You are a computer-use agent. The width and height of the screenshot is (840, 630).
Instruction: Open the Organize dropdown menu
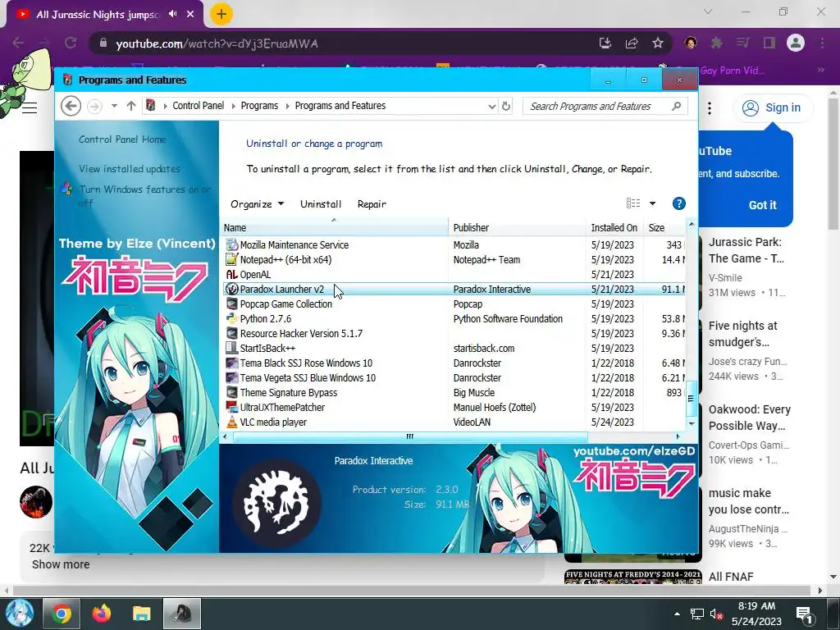257,204
